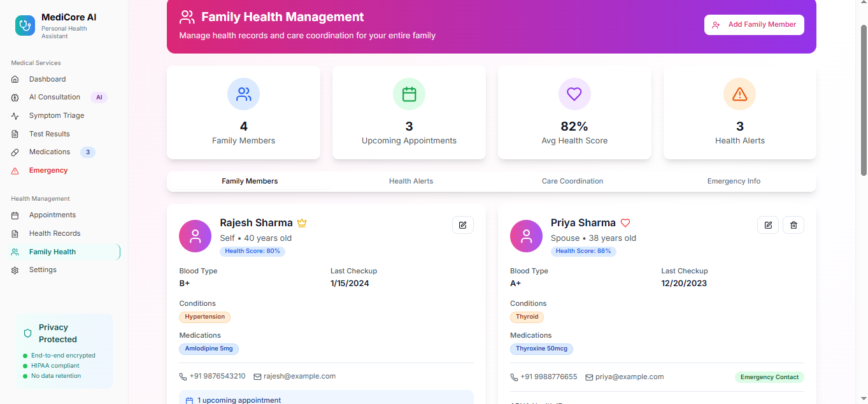This screenshot has width=868, height=404.
Task: Click Rajesh's last checkup date 1/15/2024
Action: [x=350, y=284]
